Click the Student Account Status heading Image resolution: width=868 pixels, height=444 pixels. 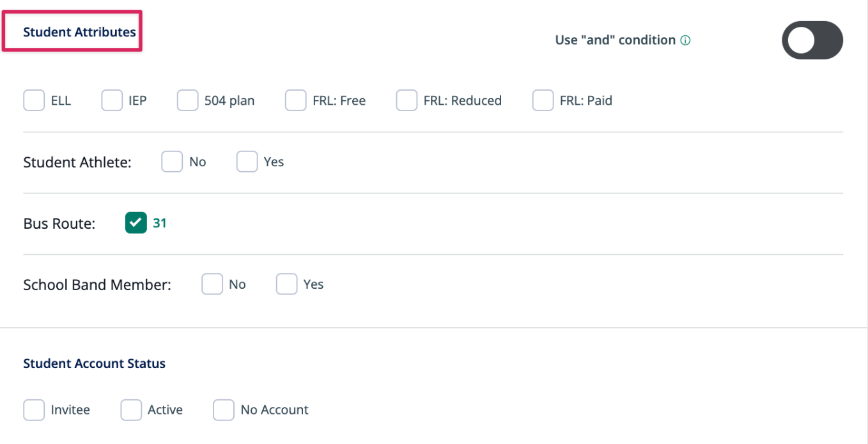95,364
